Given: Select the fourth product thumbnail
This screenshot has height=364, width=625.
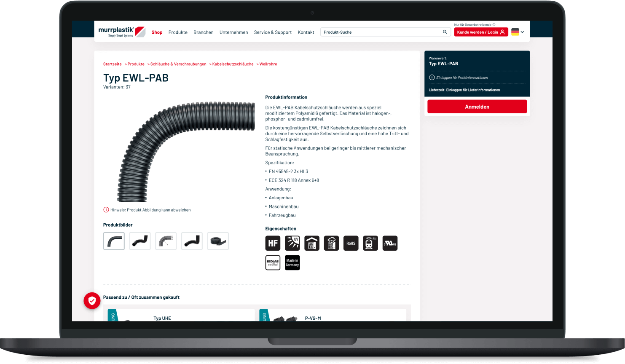Looking at the screenshot, I should point(192,241).
